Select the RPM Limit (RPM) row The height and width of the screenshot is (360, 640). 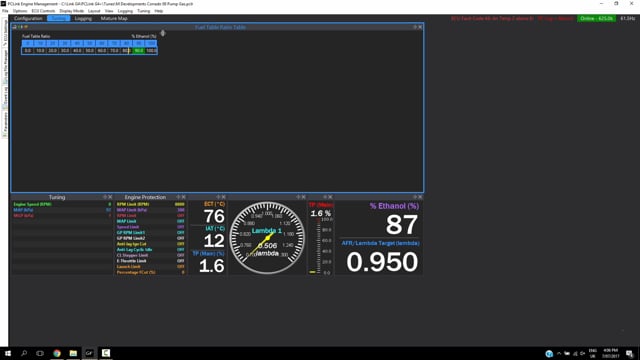pyautogui.click(x=150, y=204)
